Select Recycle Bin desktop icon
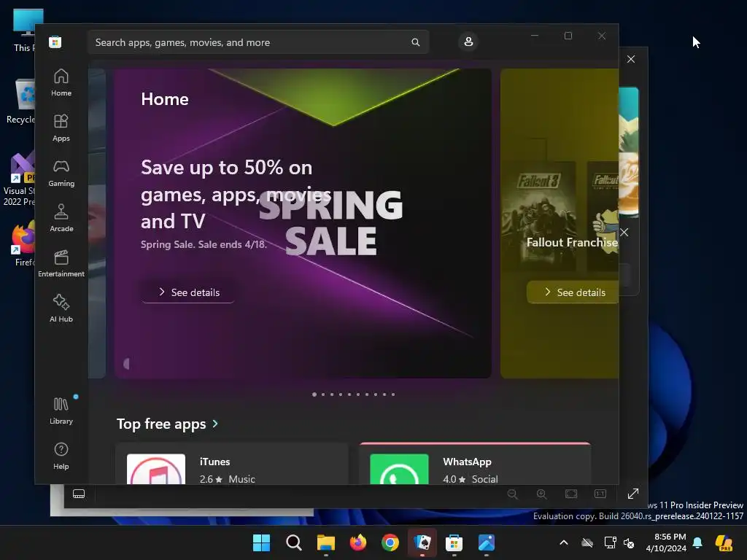The width and height of the screenshot is (747, 560). 21,101
